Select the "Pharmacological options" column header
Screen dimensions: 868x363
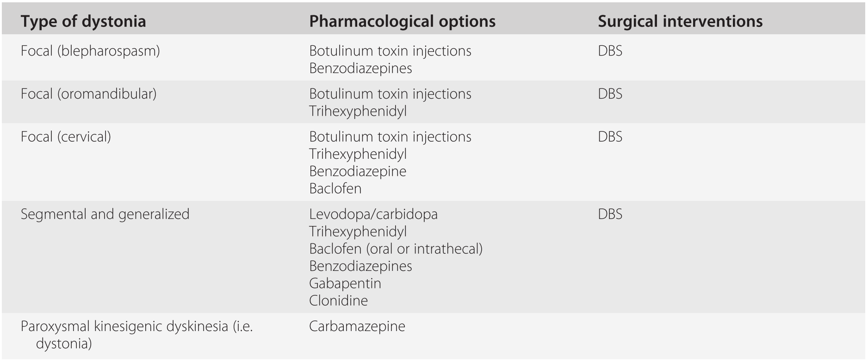click(402, 21)
